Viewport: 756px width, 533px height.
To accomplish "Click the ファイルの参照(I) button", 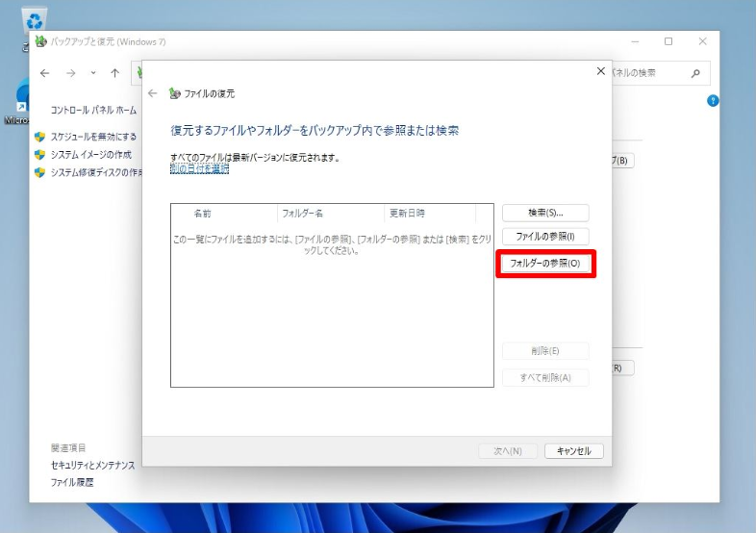I will click(x=545, y=237).
